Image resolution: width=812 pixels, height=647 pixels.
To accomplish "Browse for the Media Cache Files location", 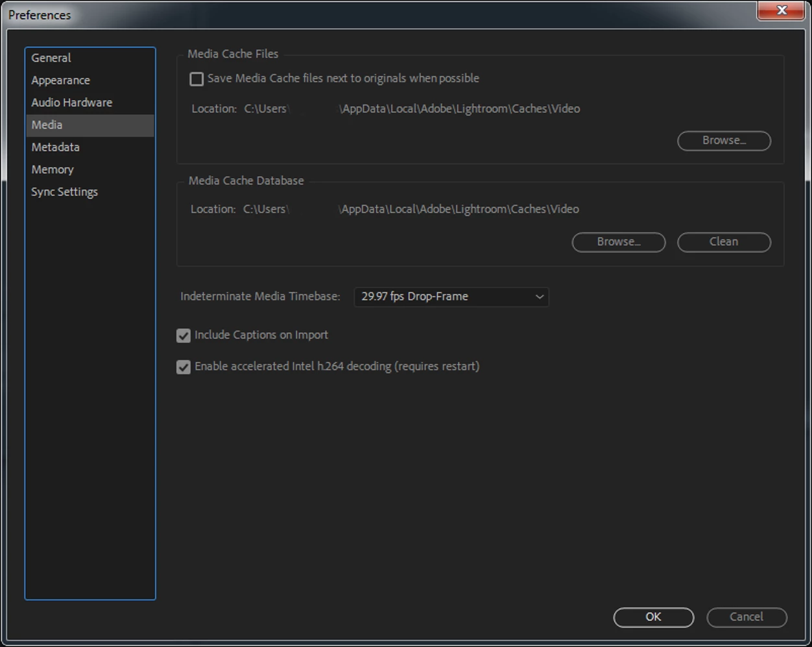I will point(724,141).
